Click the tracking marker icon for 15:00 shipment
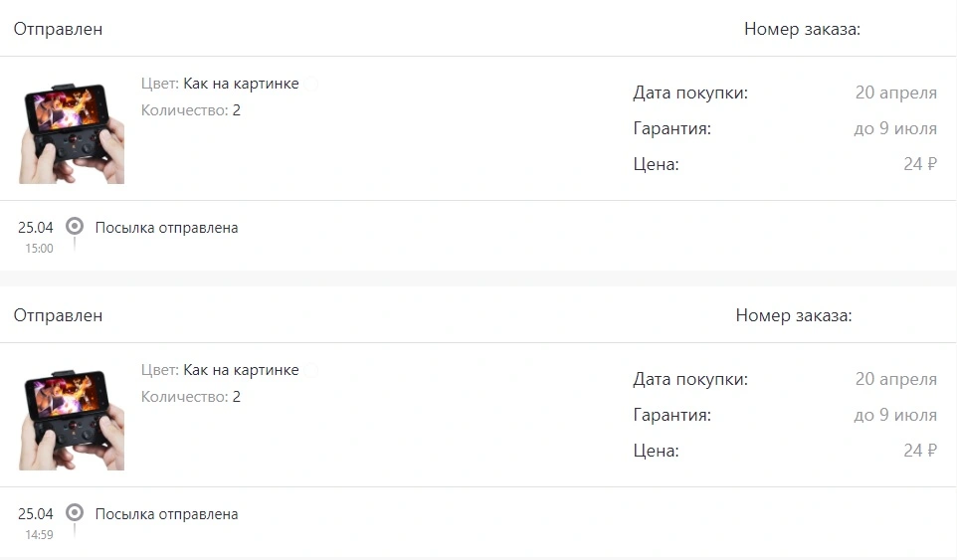Image resolution: width=957 pixels, height=560 pixels. [75, 227]
